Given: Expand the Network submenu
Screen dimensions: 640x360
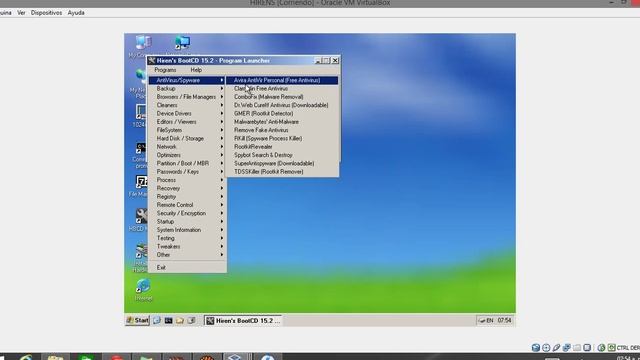Looking at the screenshot, I should [187, 147].
